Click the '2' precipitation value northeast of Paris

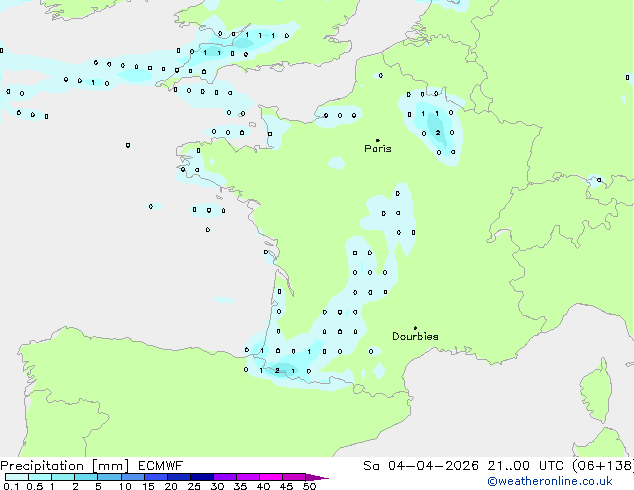click(x=438, y=133)
